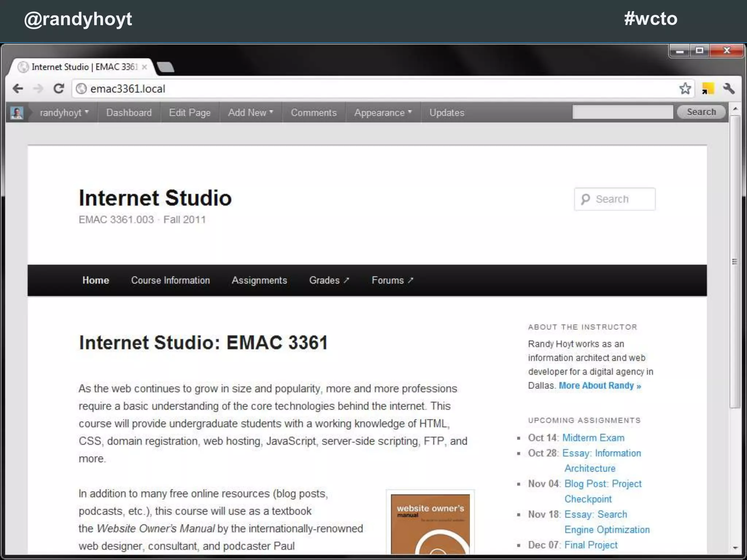
Task: Expand the Add New dropdown
Action: [x=250, y=113]
